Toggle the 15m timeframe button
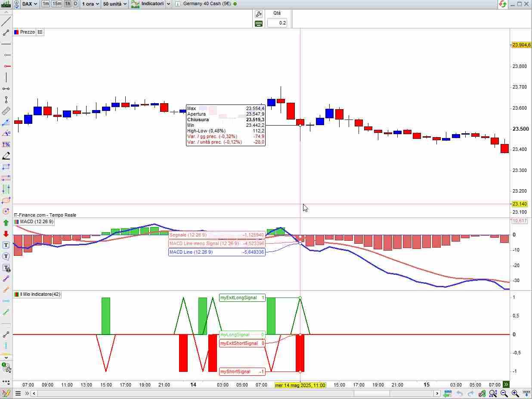Screen dimensions: 532x399 click(57, 4)
